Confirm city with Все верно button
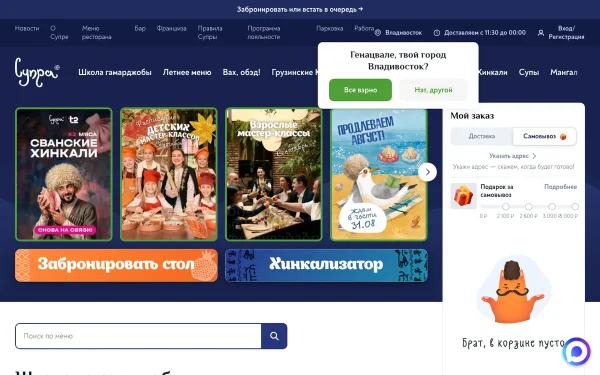The width and height of the screenshot is (600, 375). coord(360,90)
